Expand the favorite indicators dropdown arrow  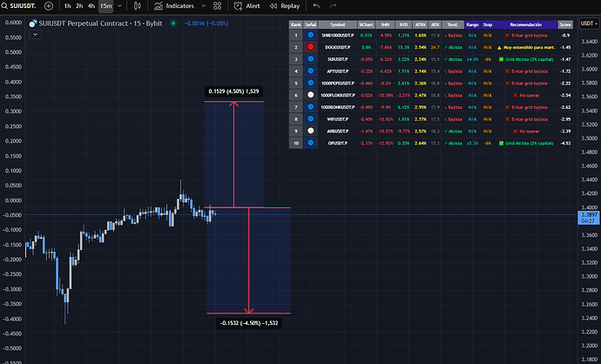pos(203,6)
